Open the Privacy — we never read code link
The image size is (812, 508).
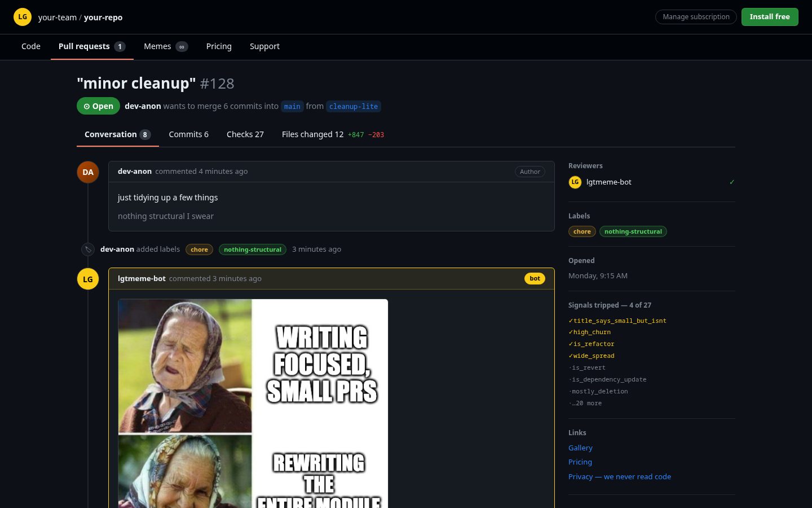[620, 476]
